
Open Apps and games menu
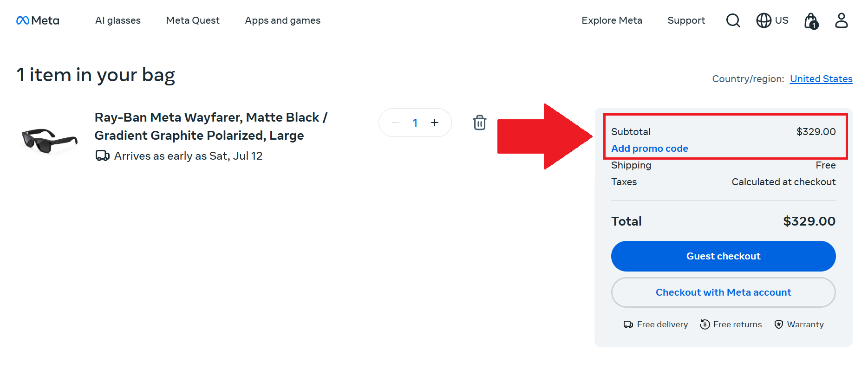point(282,20)
